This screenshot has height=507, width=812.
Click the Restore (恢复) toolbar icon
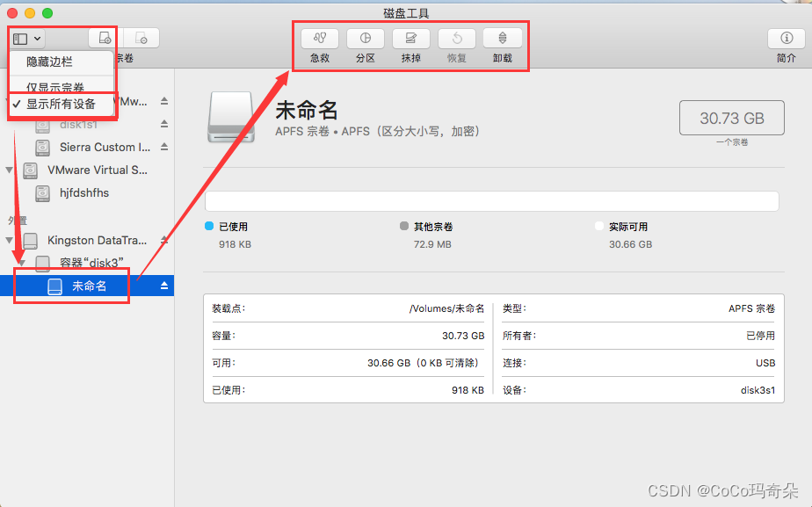coord(456,39)
